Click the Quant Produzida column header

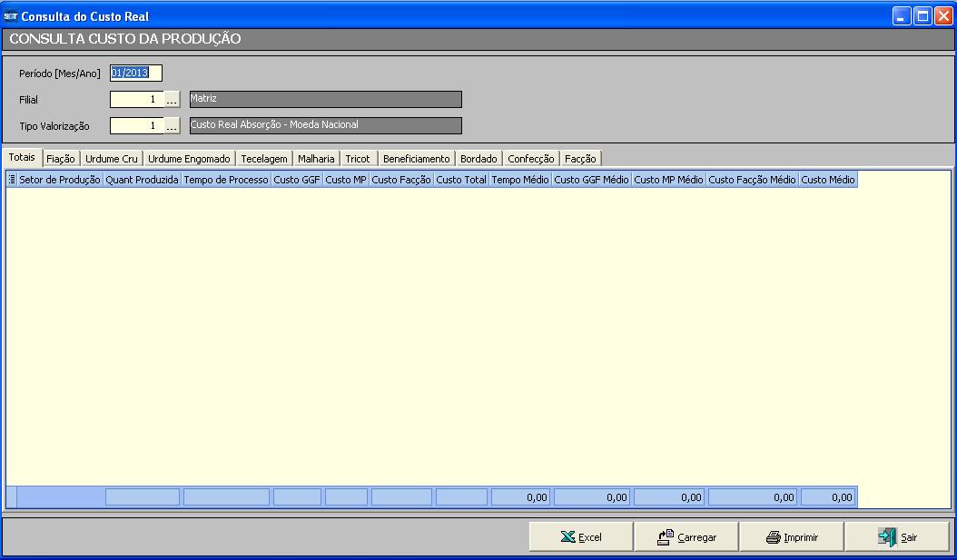point(142,181)
